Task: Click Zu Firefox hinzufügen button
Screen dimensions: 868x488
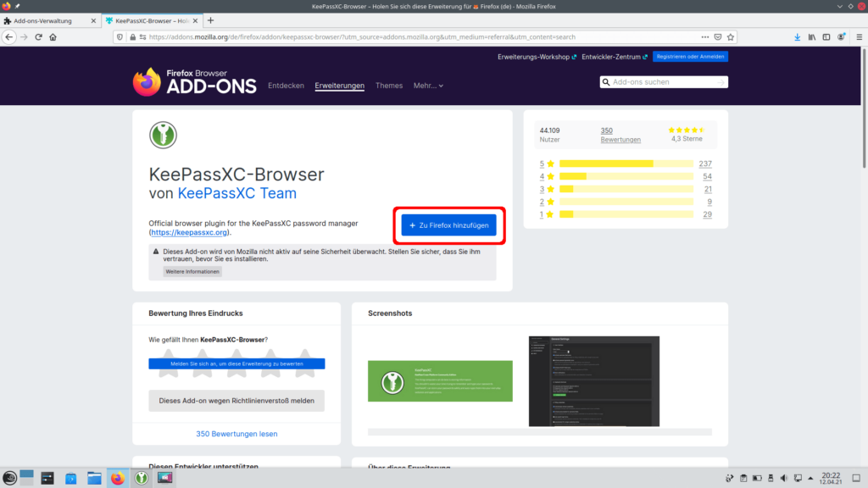Action: tap(449, 225)
